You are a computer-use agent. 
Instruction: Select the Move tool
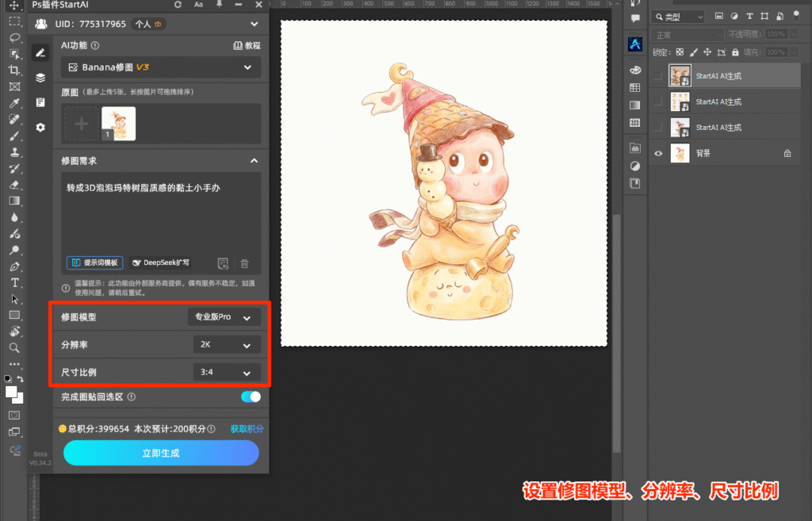pos(14,6)
